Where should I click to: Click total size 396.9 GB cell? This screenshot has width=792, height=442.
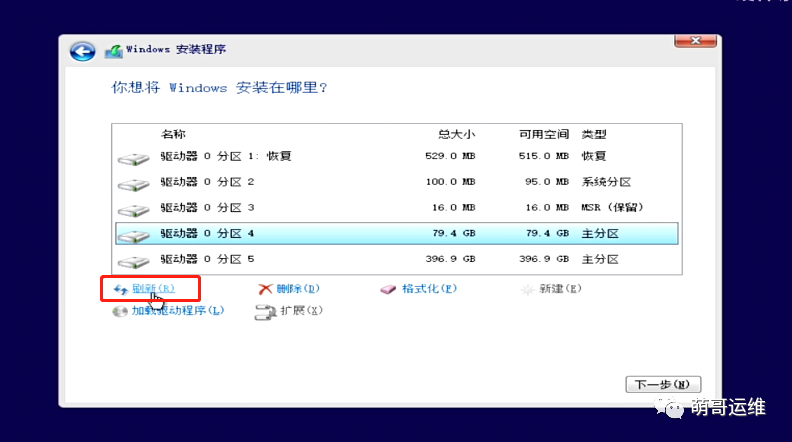[450, 259]
